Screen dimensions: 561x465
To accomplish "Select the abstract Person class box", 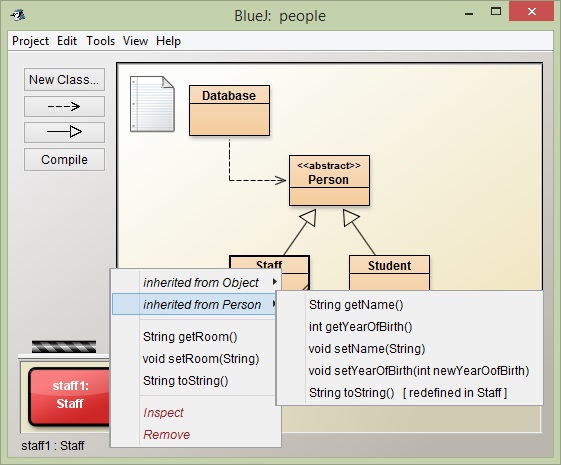I will pyautogui.click(x=330, y=180).
